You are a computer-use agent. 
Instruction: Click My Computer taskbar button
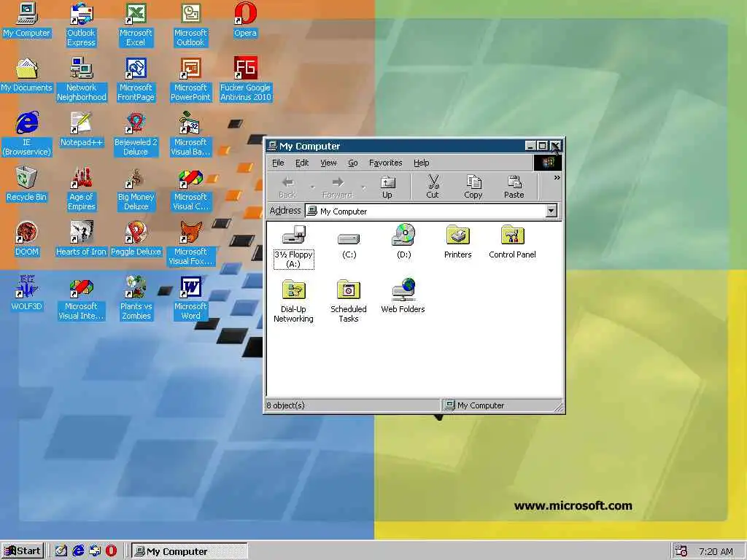[x=189, y=551]
